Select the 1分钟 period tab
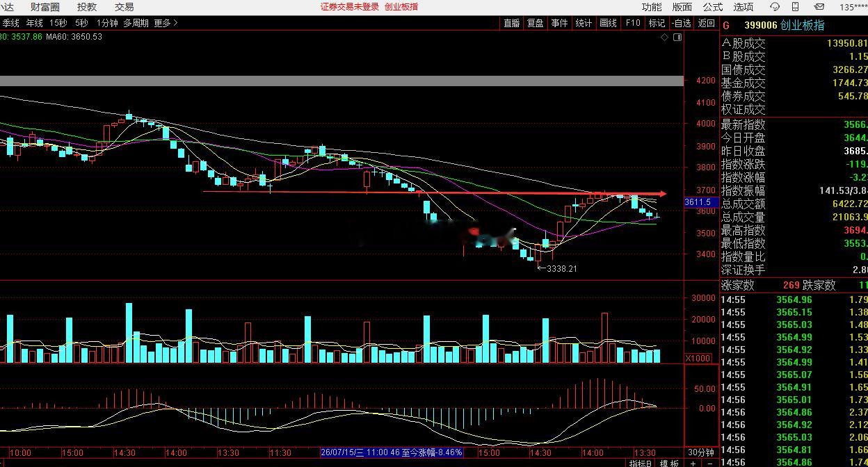This screenshot has height=467, width=868. 107,23
